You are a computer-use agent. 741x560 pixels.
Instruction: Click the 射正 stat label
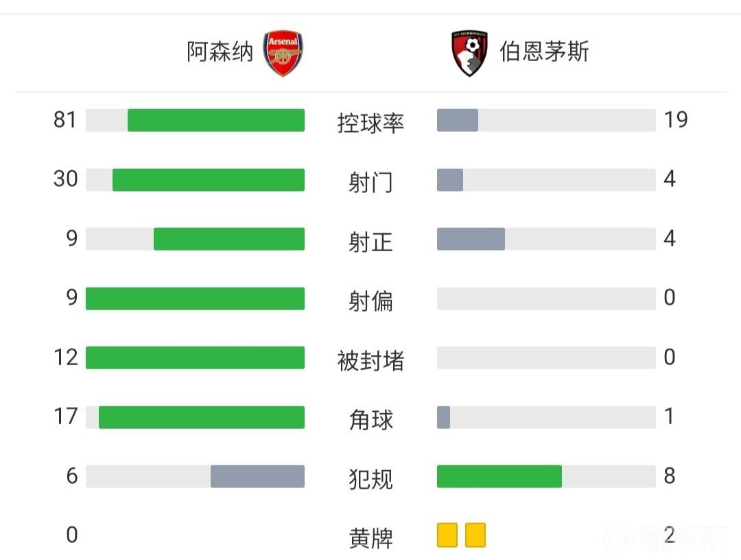coord(370,242)
